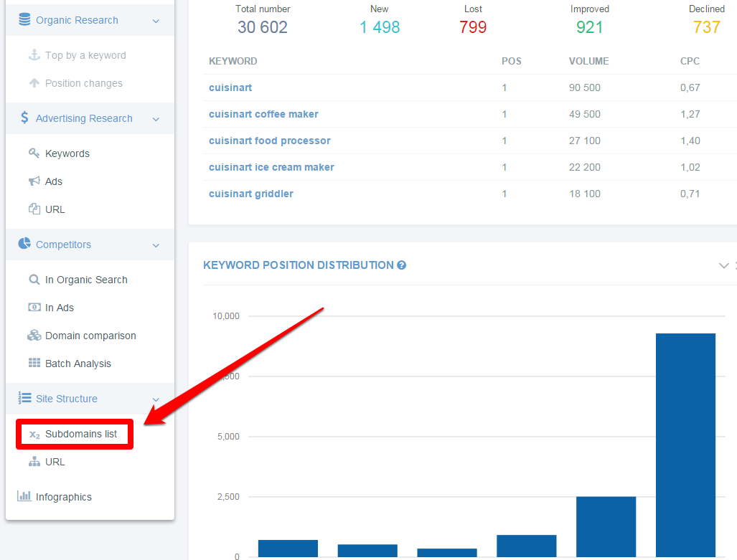Click the Lost count 799
The width and height of the screenshot is (737, 560).
473,27
